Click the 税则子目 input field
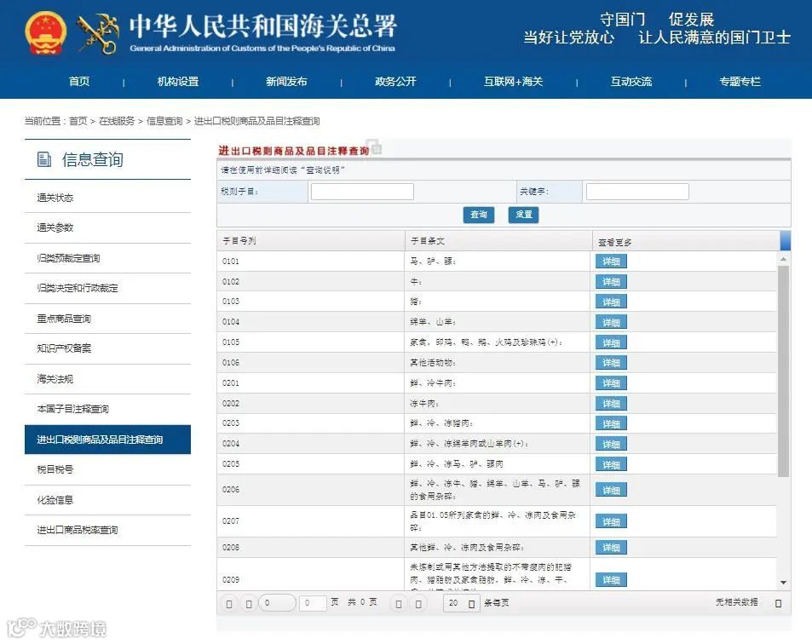812x644 pixels. click(x=362, y=192)
